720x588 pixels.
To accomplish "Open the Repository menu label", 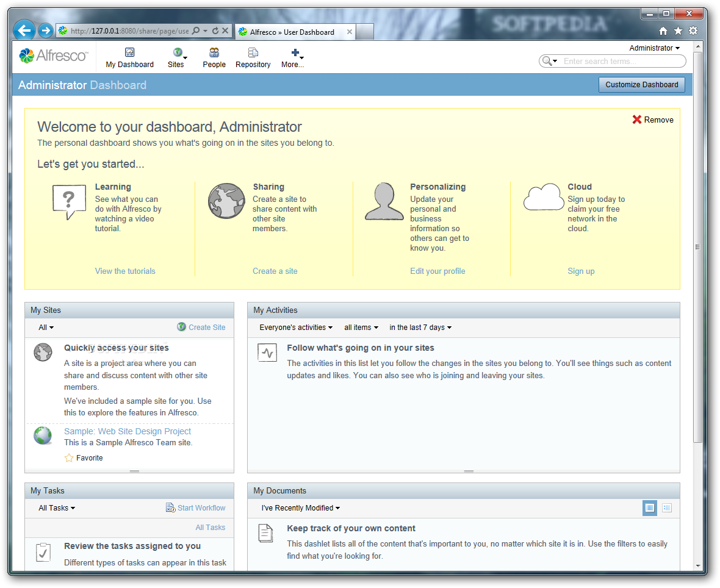I will tap(253, 64).
